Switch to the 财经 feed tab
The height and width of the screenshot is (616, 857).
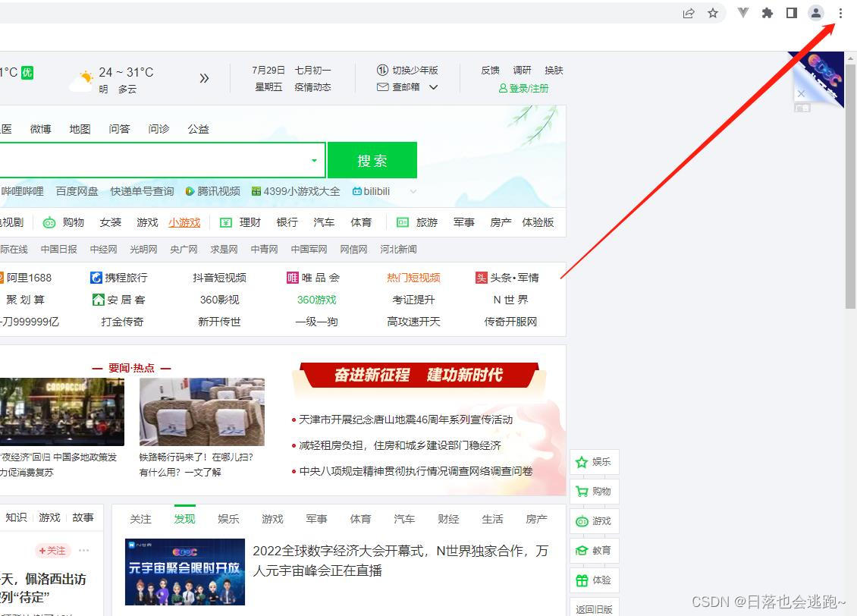[448, 519]
